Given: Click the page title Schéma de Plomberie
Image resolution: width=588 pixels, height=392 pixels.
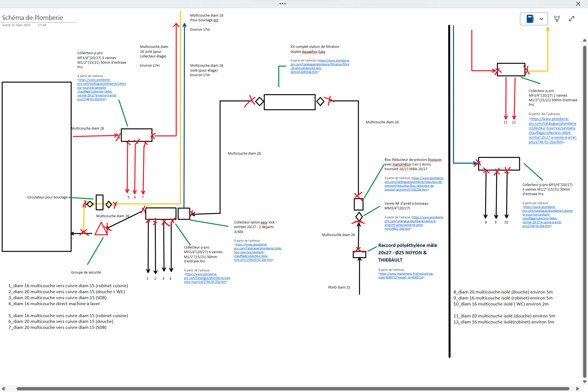Looking at the screenshot, I should pyautogui.click(x=33, y=18).
